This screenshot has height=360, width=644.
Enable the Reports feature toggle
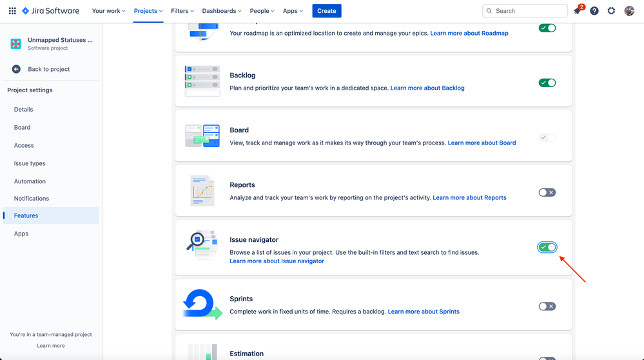point(547,192)
